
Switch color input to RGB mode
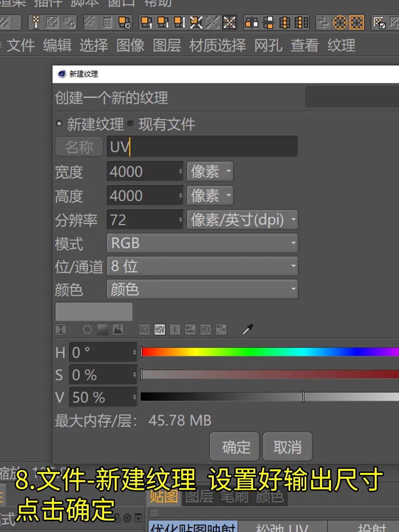(x=144, y=330)
